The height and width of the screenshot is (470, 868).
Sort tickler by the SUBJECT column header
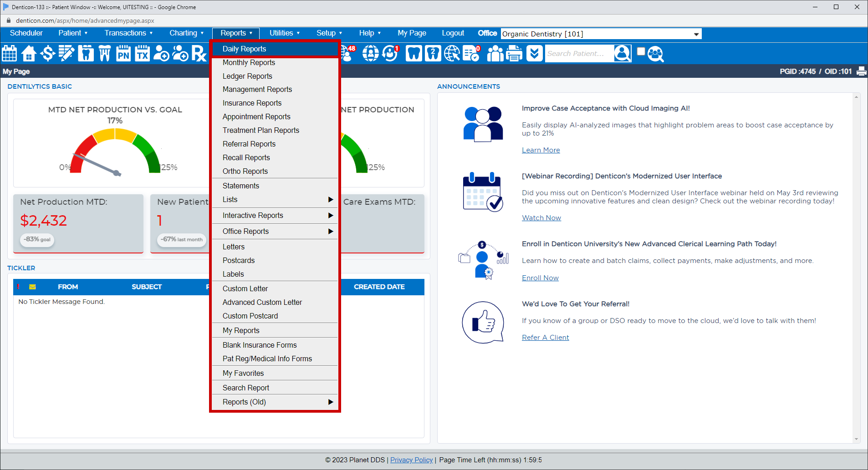click(147, 287)
